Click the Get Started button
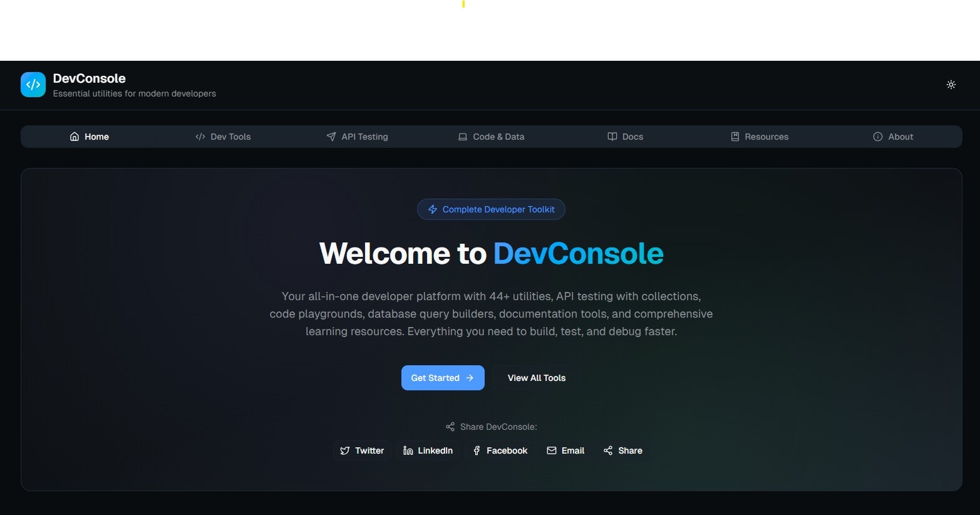 click(x=442, y=377)
